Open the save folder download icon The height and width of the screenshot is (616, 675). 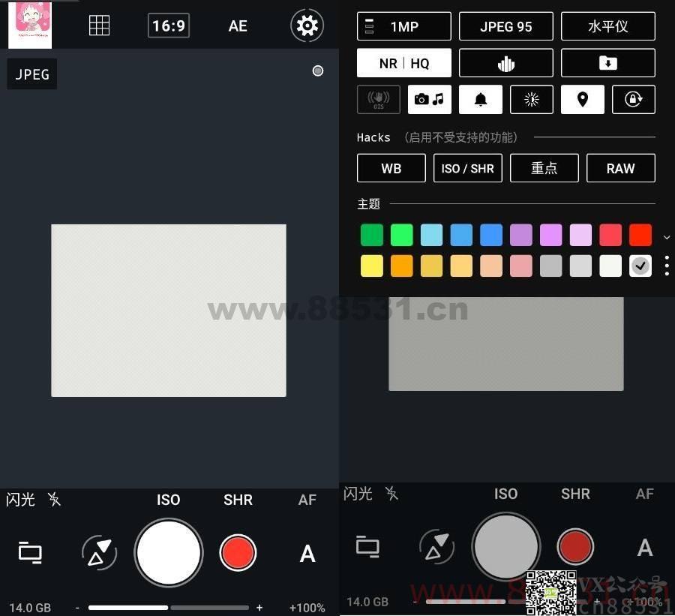[x=607, y=63]
